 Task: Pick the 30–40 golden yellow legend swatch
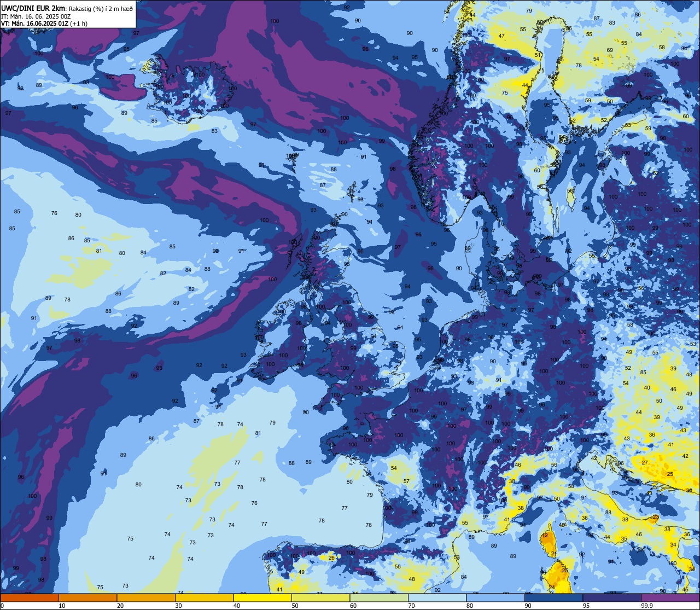click(204, 597)
